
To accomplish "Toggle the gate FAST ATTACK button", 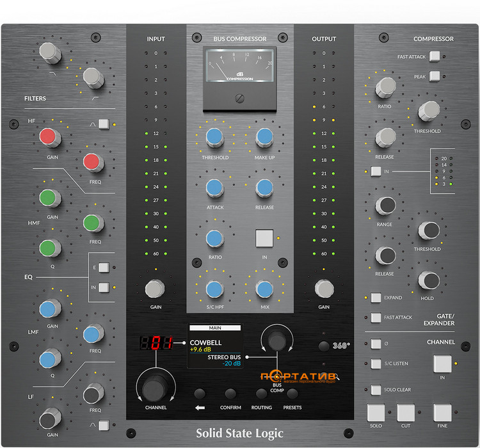I will click(376, 317).
